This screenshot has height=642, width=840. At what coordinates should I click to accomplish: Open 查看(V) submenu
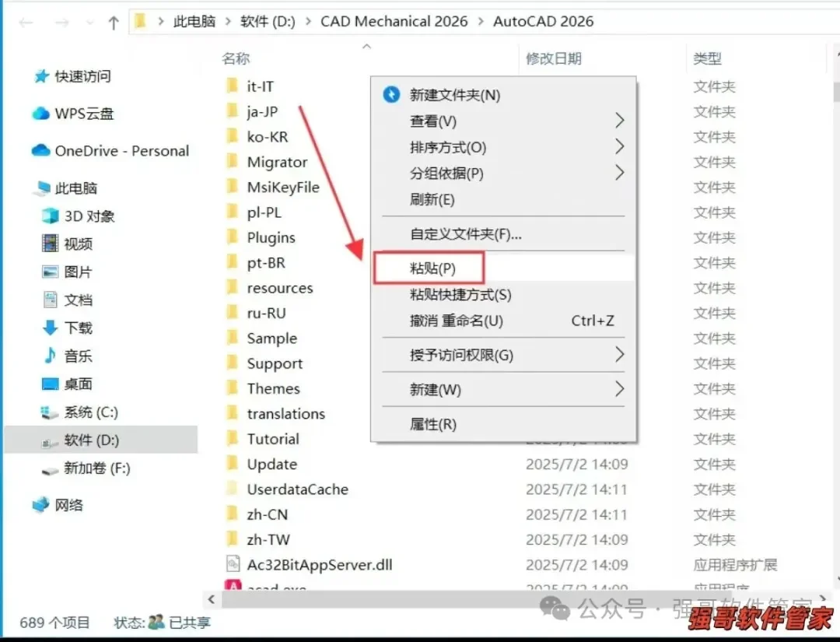[503, 121]
